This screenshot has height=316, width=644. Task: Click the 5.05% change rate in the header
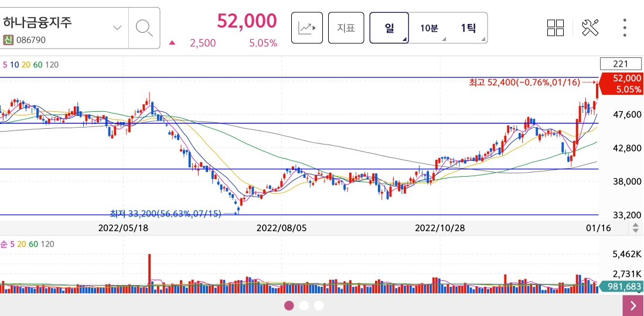pos(263,43)
